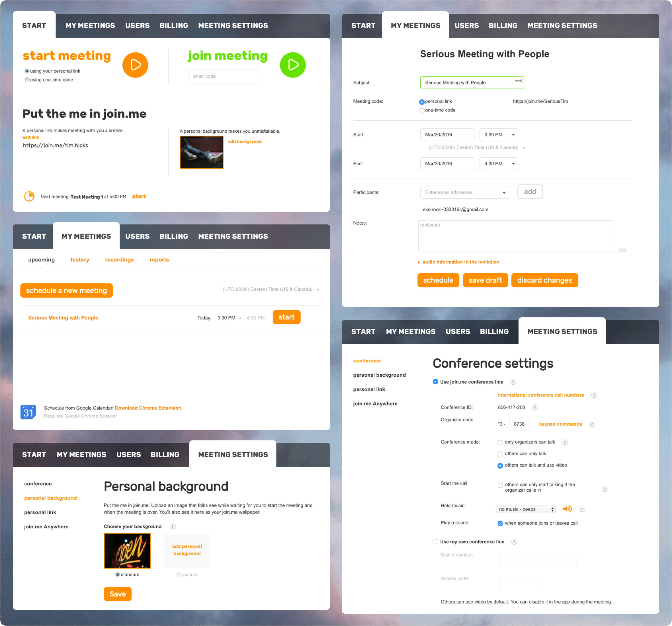Click Download Chrome Extension link
672x626 pixels.
148,408
